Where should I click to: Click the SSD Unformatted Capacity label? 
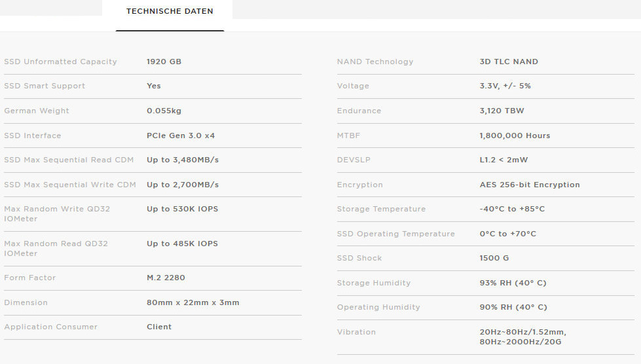pos(60,62)
